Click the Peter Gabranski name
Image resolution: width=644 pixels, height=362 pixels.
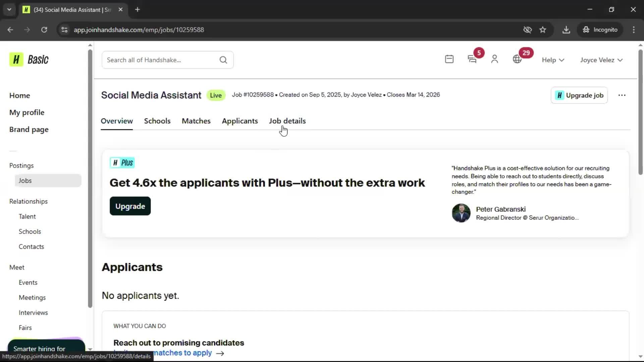coord(501,209)
